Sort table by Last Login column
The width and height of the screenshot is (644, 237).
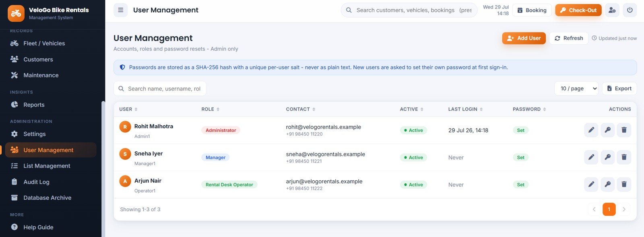click(x=466, y=109)
